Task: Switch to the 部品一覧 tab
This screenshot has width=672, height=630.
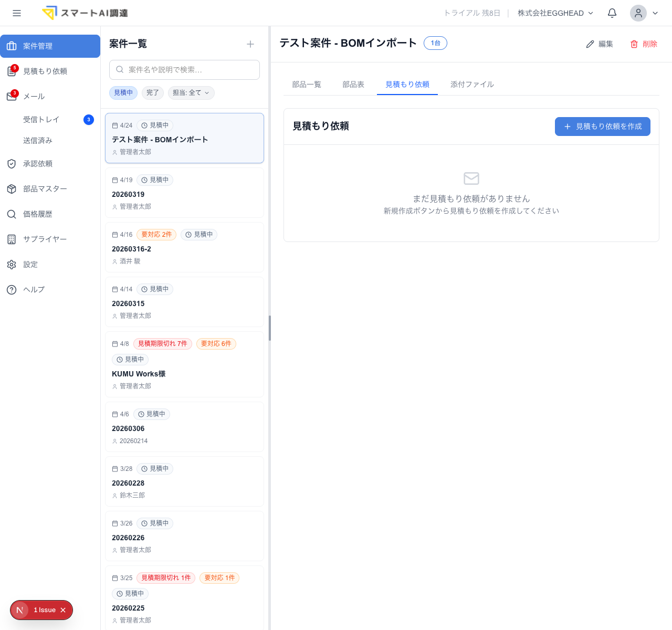Action: click(x=307, y=84)
